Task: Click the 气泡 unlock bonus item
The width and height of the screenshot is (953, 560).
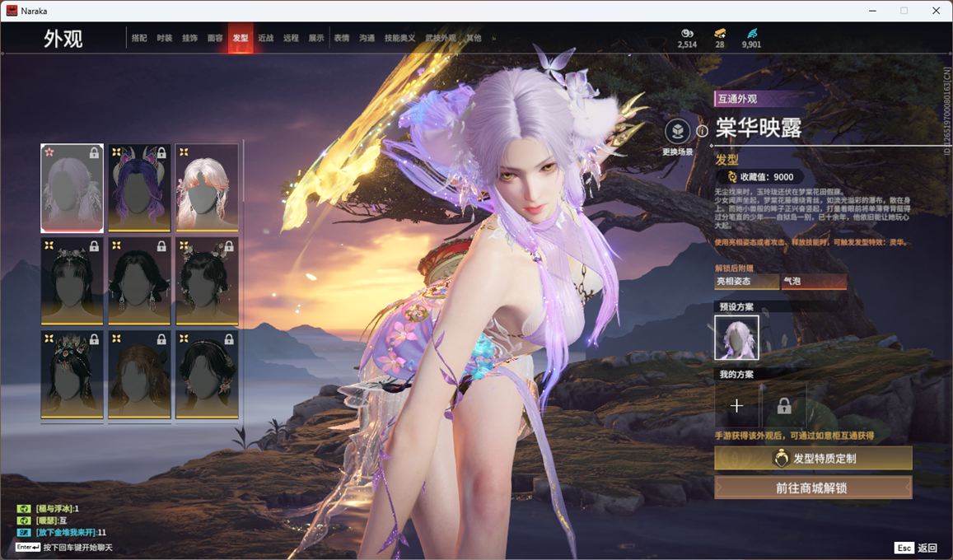Action: [x=814, y=281]
